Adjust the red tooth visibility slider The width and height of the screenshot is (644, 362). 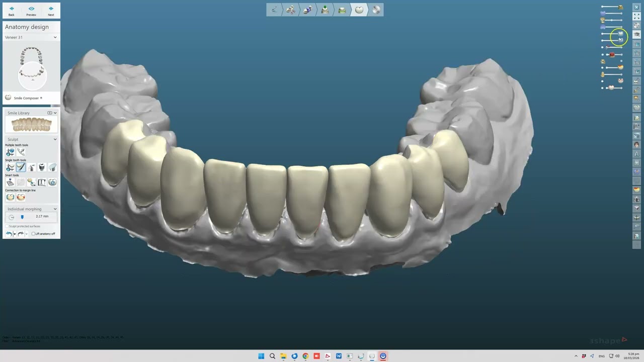[x=612, y=54]
